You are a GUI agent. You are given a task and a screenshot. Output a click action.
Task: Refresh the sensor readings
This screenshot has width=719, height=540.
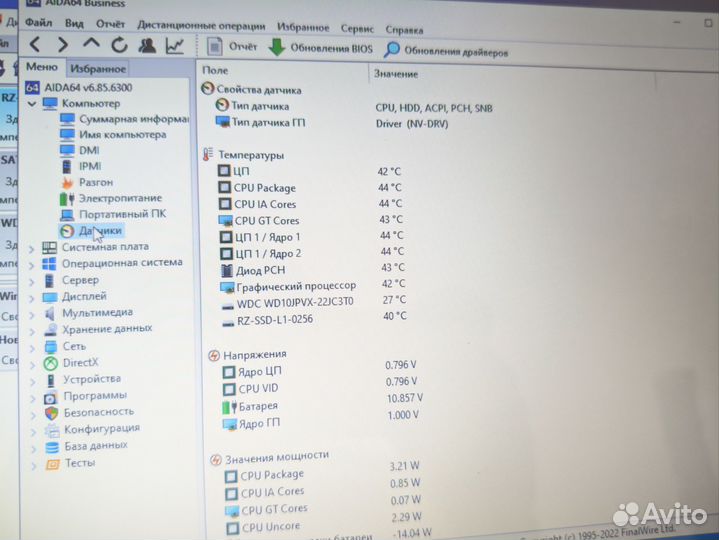(x=119, y=45)
